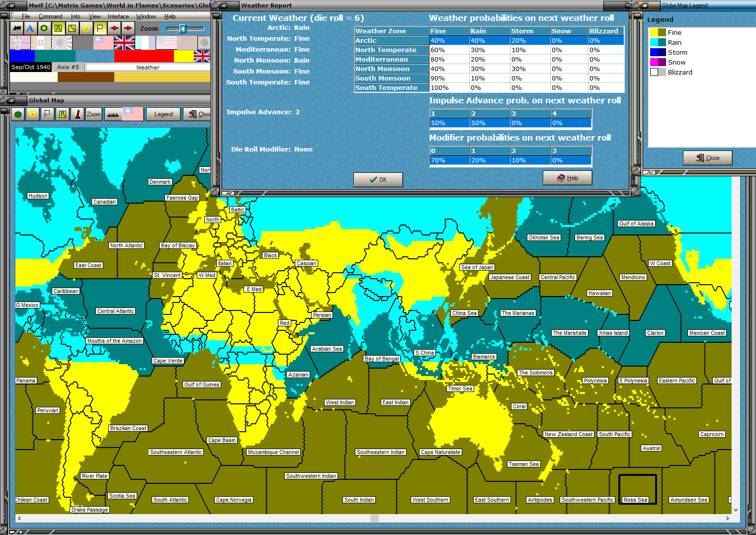Click the Fine color swatch in the legend

tap(658, 32)
